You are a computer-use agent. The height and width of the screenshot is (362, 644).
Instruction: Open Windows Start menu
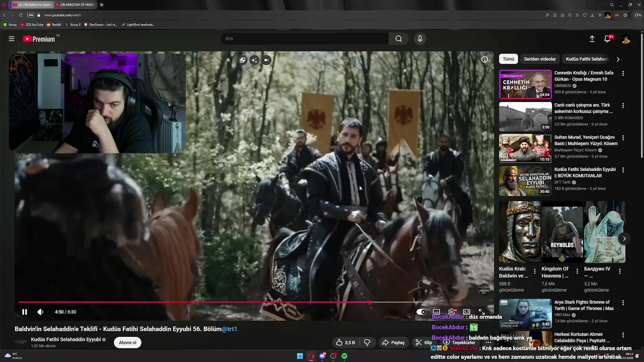[300, 356]
